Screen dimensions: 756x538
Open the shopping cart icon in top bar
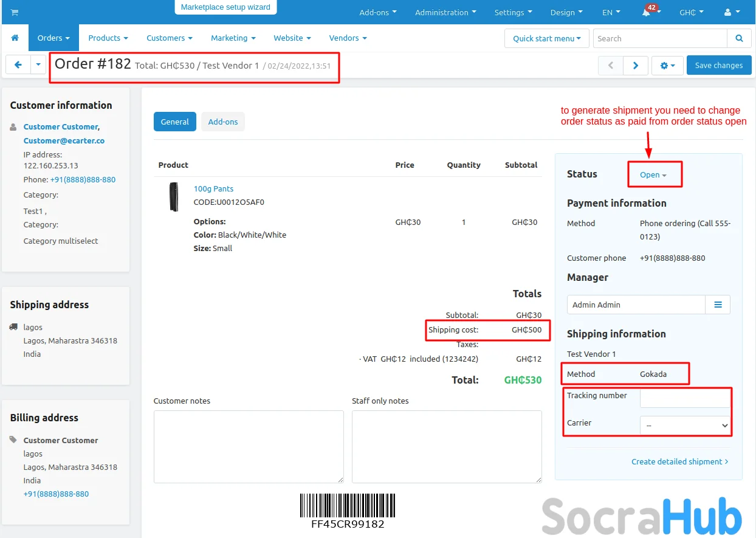pos(15,12)
